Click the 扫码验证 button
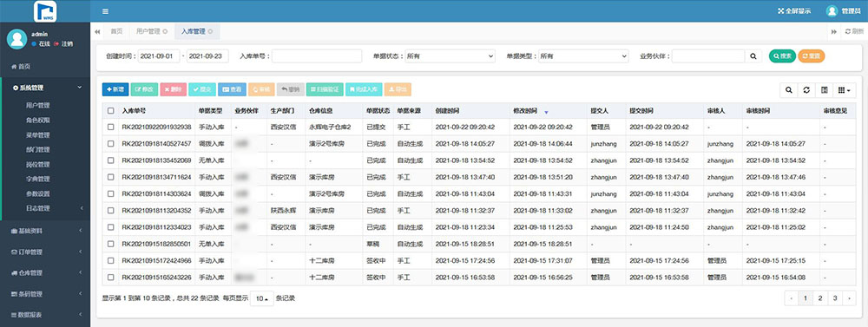The width and height of the screenshot is (868, 327). (x=325, y=89)
